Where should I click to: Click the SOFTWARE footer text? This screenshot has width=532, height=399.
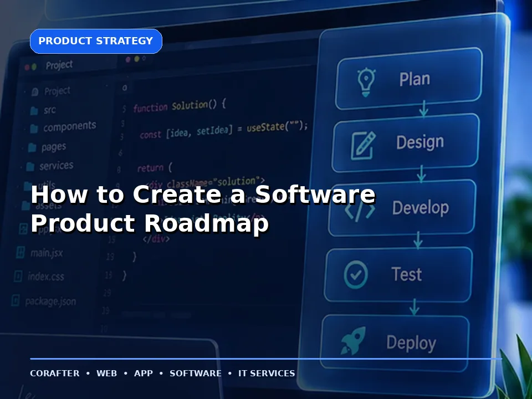196,373
